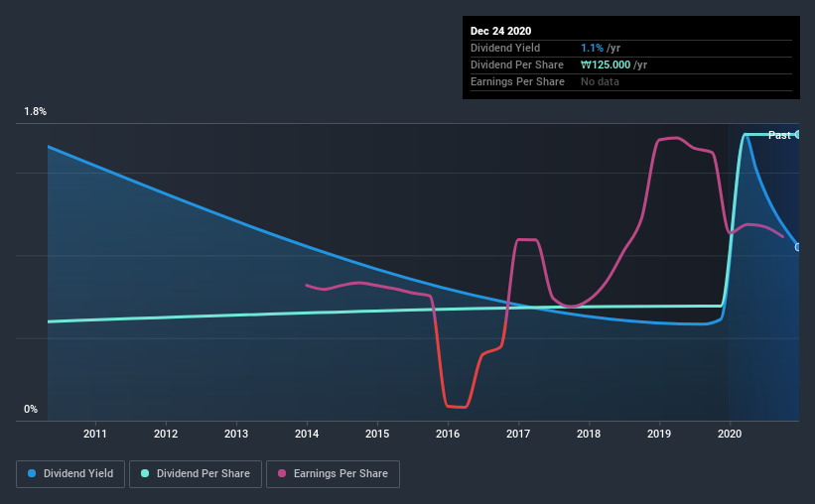Click the Dividend Yield end-point marker circle
This screenshot has width=815, height=504.
click(x=797, y=247)
